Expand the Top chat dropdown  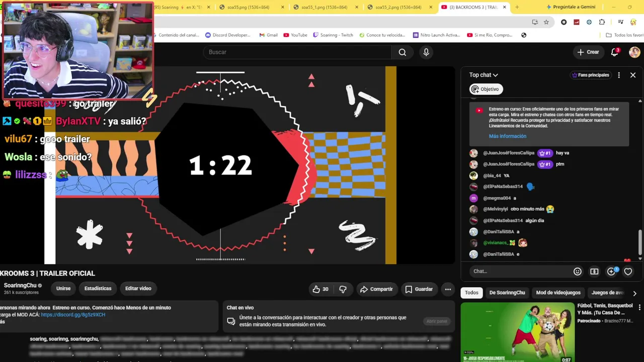tap(484, 75)
